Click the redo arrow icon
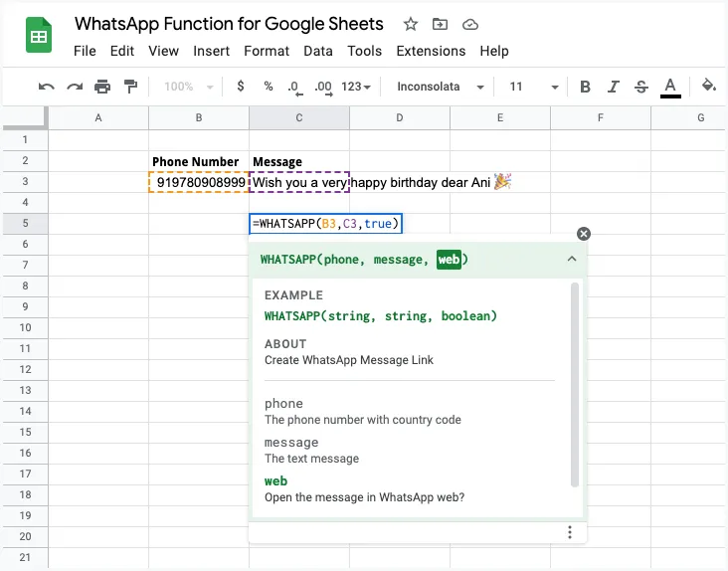The width and height of the screenshot is (728, 571). 75,87
